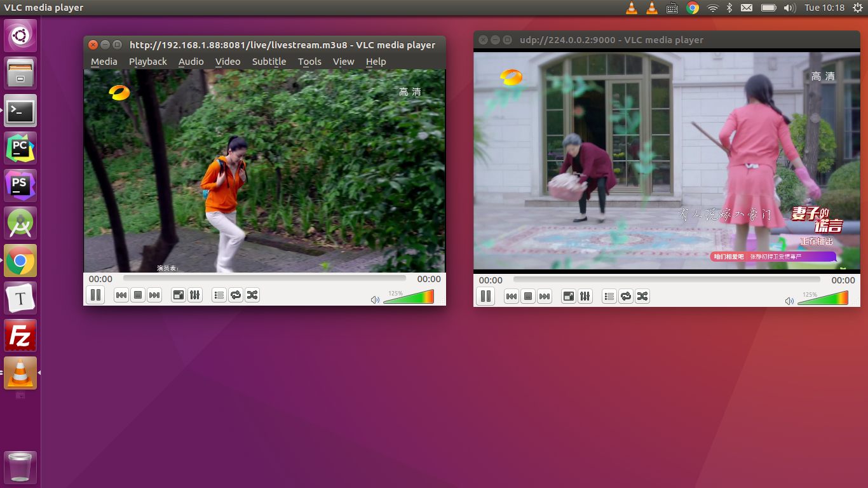Open the Audio menu
This screenshot has width=868, height=488.
(191, 62)
